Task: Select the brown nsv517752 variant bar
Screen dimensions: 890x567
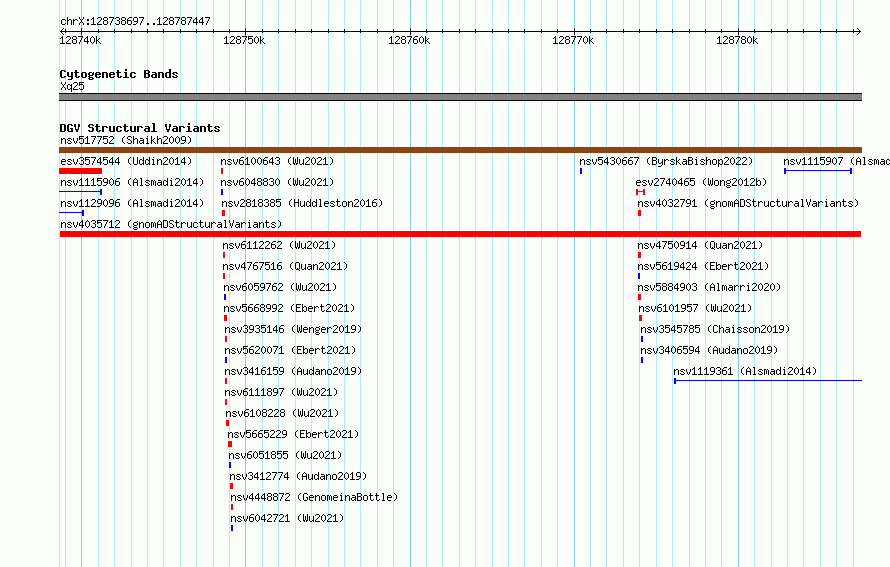Action: (460, 150)
